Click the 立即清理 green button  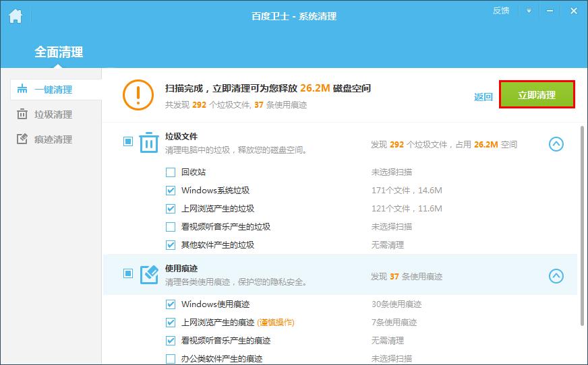[537, 95]
